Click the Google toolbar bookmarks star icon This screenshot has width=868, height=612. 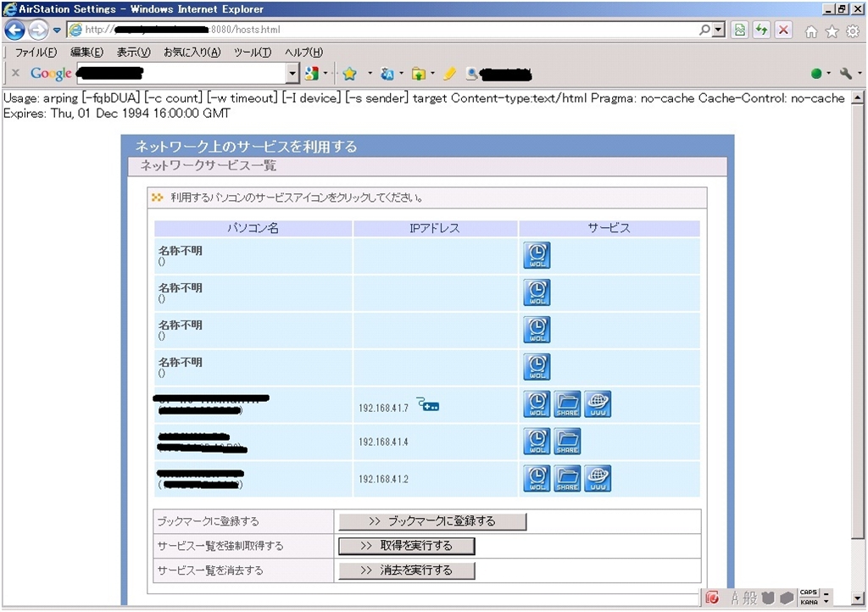(349, 73)
